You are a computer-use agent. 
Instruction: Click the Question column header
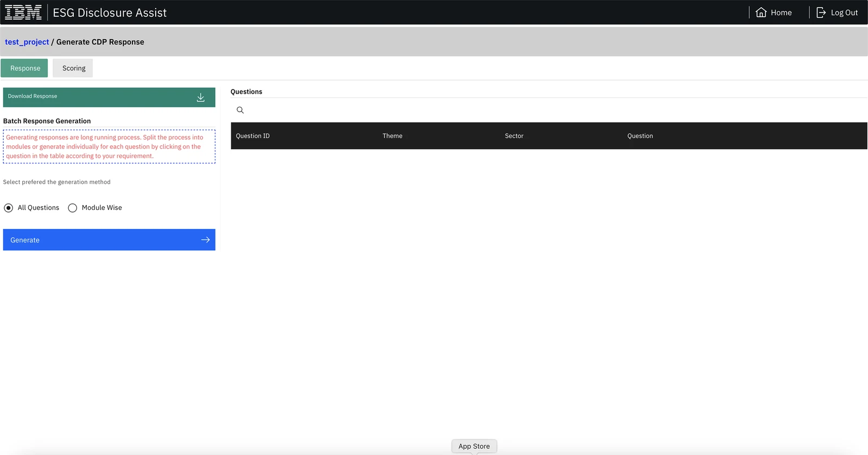[x=640, y=136]
